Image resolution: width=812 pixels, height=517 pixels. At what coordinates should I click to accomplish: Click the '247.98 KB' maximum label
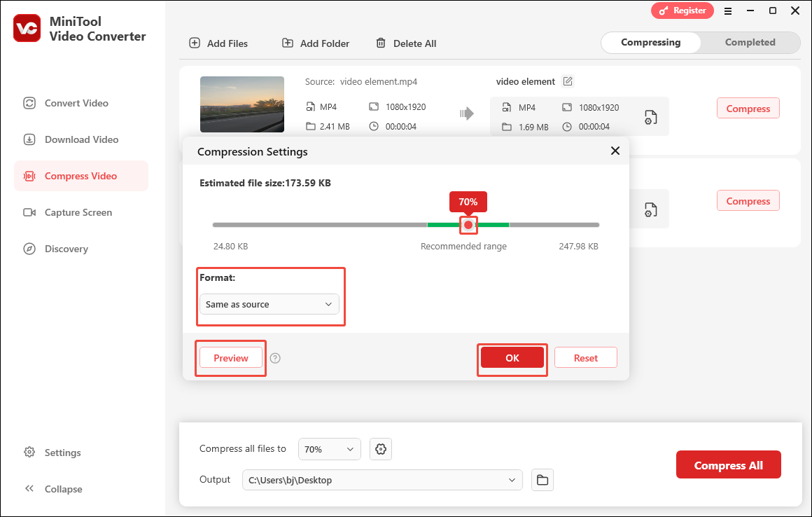click(578, 246)
